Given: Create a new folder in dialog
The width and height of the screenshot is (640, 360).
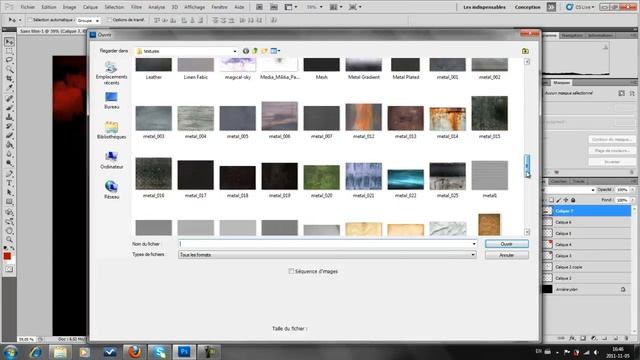Looking at the screenshot, I should point(264,51).
